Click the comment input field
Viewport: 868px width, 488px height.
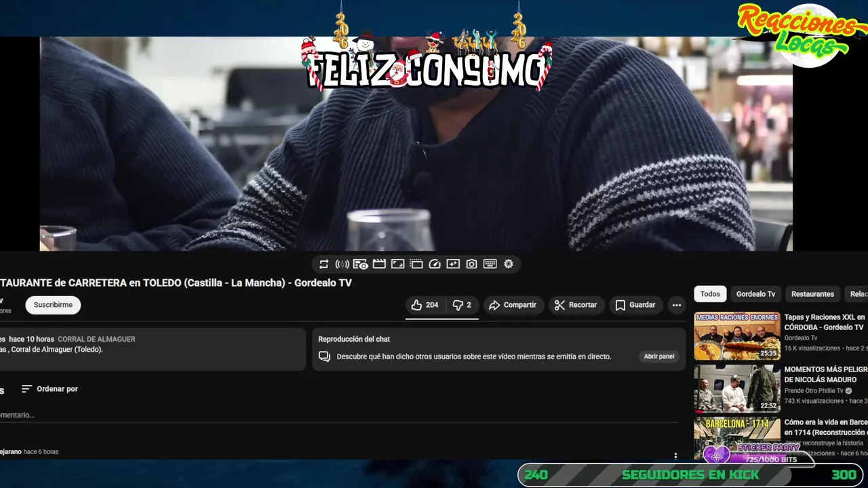point(339,415)
